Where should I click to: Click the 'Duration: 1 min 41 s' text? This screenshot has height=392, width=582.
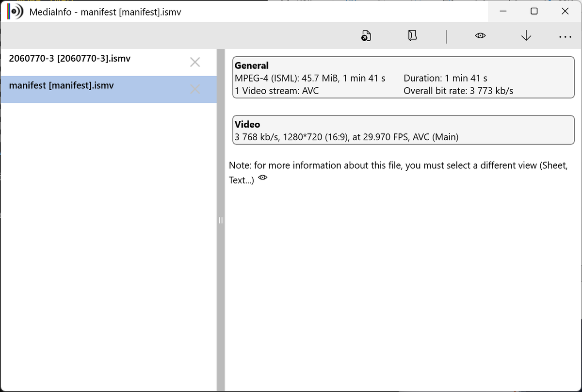pyautogui.click(x=445, y=78)
